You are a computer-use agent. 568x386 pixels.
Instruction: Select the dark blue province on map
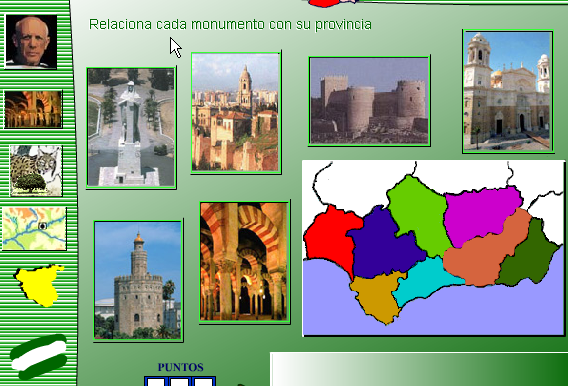(x=384, y=244)
